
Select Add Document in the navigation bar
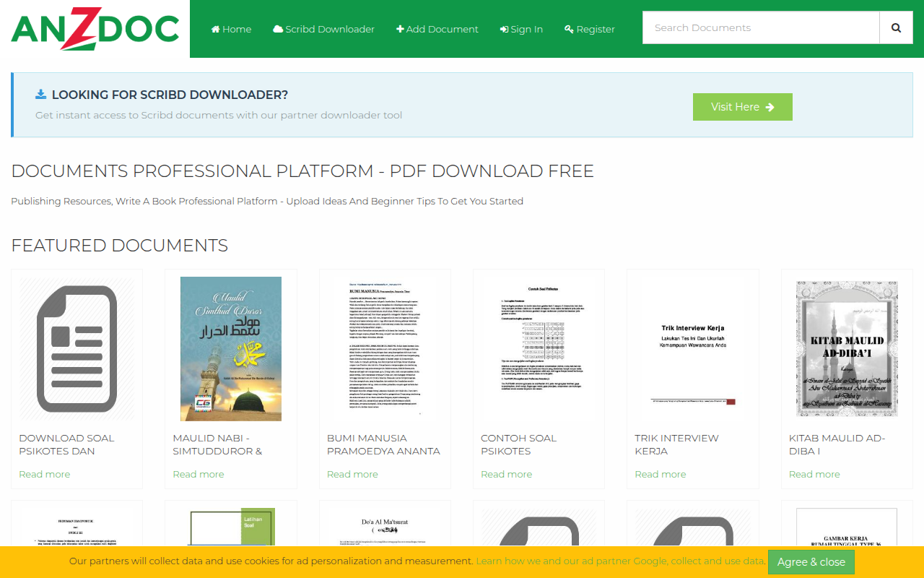pyautogui.click(x=437, y=29)
